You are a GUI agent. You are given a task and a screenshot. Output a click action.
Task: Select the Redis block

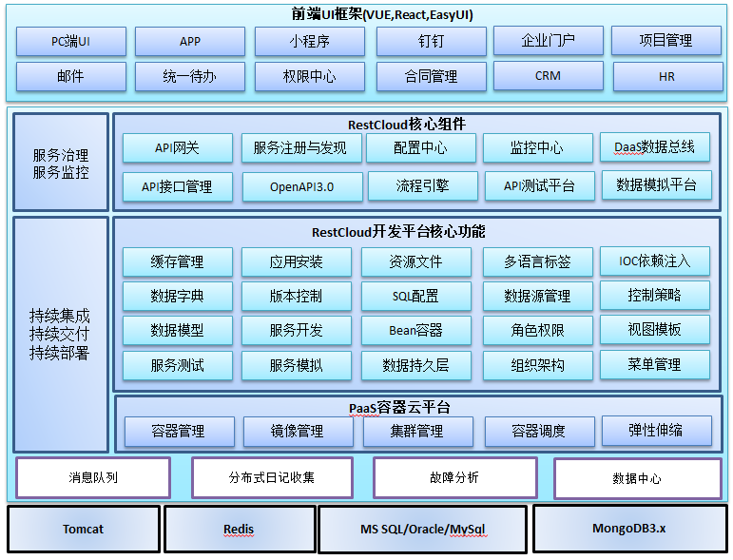click(x=239, y=530)
